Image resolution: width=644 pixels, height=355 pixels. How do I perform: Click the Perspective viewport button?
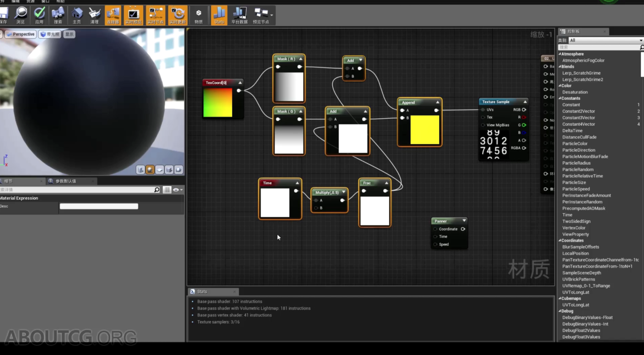point(20,34)
